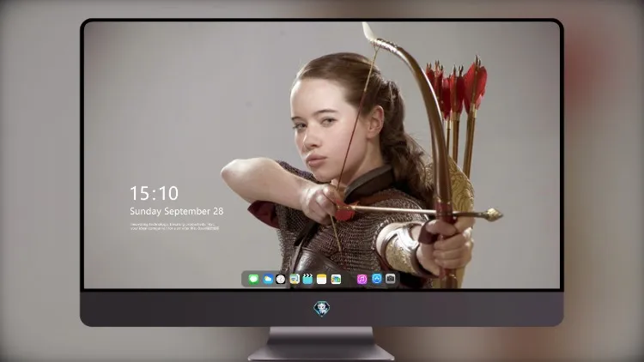Open the green Messages app in dock
644x362 pixels.
click(253, 279)
